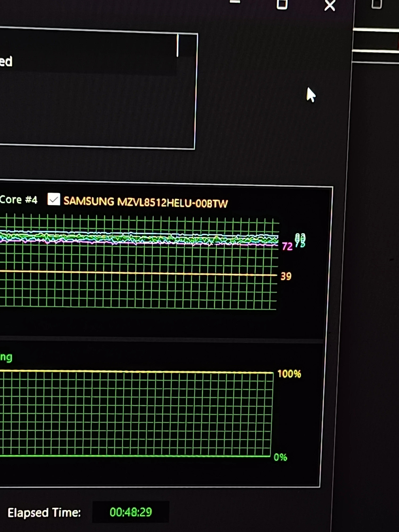Click the SAMSUNG MZVL8512HELU-00BTW drive label
The width and height of the screenshot is (399, 532).
click(x=146, y=202)
